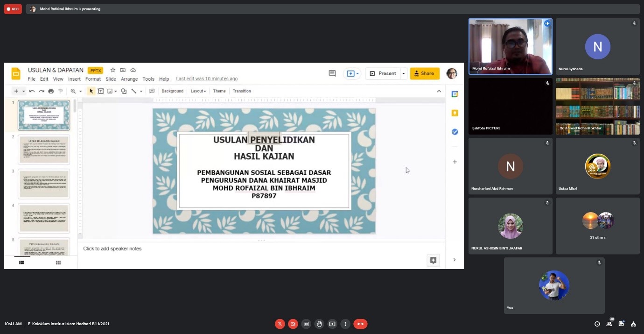The width and height of the screenshot is (644, 334).
Task: Click the yellow Share button
Action: tap(424, 73)
